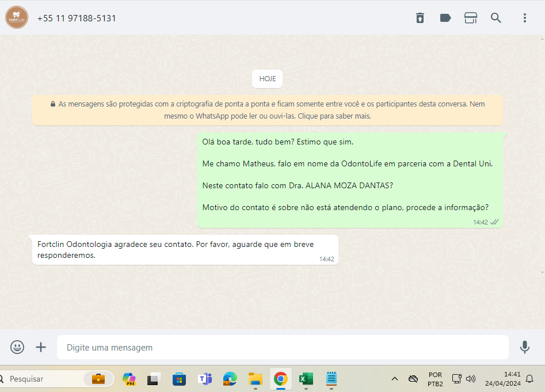Focus the Digite uma mensagem field
This screenshot has width=545, height=392.
tap(283, 347)
